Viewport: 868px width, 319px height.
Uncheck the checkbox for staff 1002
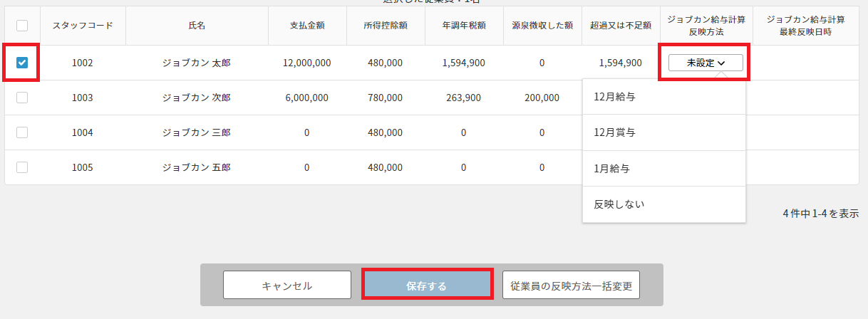pos(22,63)
